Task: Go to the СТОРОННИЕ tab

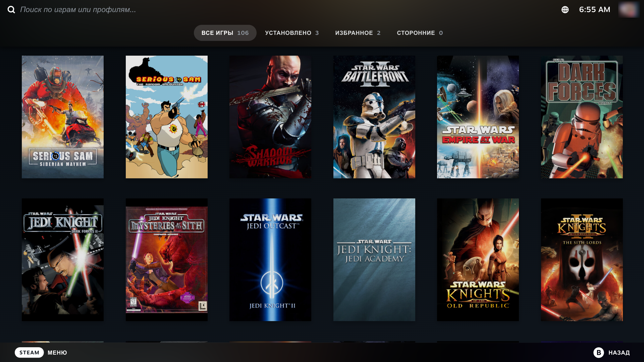Action: coord(420,33)
